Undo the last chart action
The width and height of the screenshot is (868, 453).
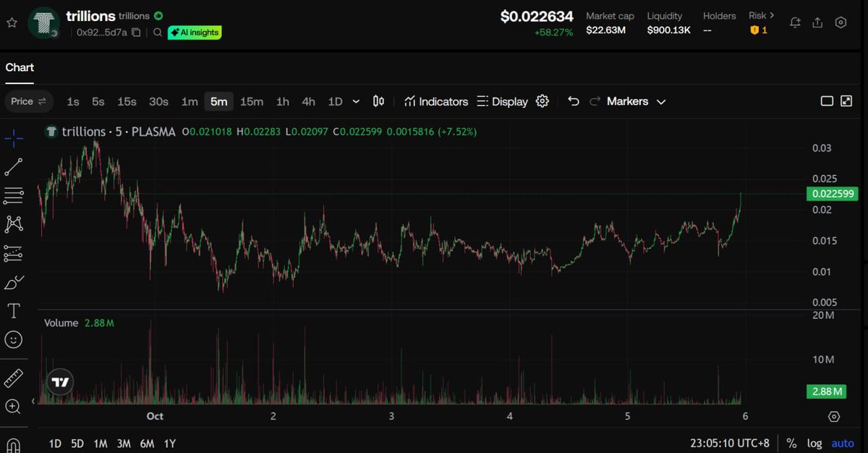click(x=574, y=101)
